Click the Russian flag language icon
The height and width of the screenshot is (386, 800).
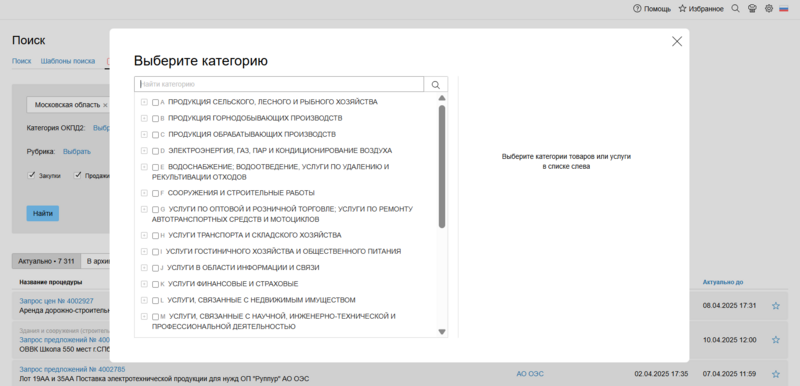(784, 9)
